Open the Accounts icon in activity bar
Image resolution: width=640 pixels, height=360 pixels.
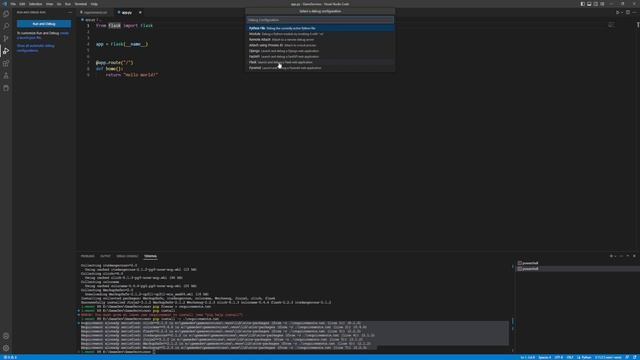6,336
